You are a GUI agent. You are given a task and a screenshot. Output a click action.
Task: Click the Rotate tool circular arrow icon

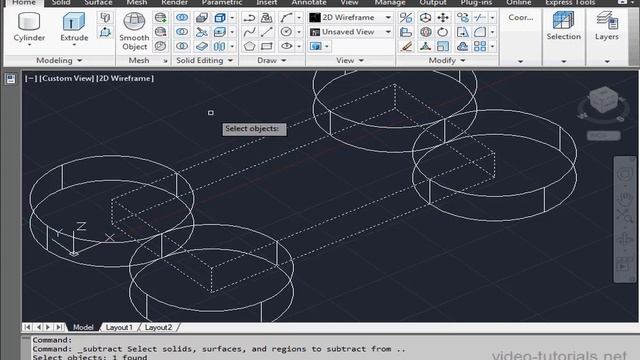tap(443, 32)
